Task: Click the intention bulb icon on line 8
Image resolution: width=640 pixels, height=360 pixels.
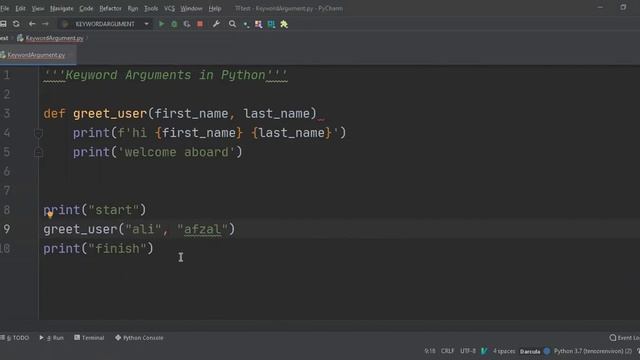Action: click(50, 214)
